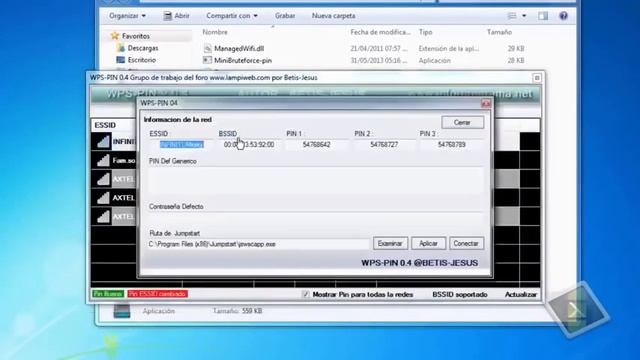This screenshot has height=360, width=640.
Task: Open Organizar menu in Explorer window
Action: click(x=127, y=16)
